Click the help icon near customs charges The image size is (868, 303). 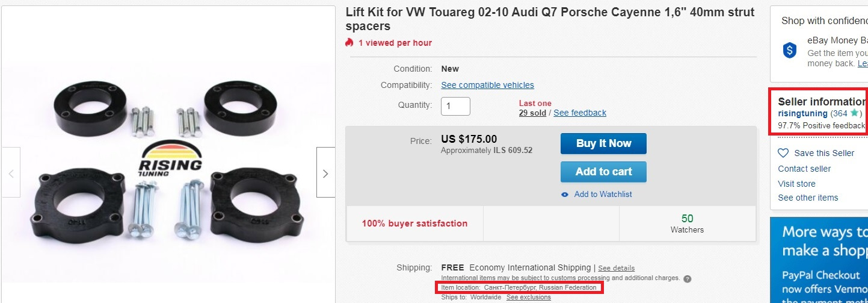click(x=688, y=279)
